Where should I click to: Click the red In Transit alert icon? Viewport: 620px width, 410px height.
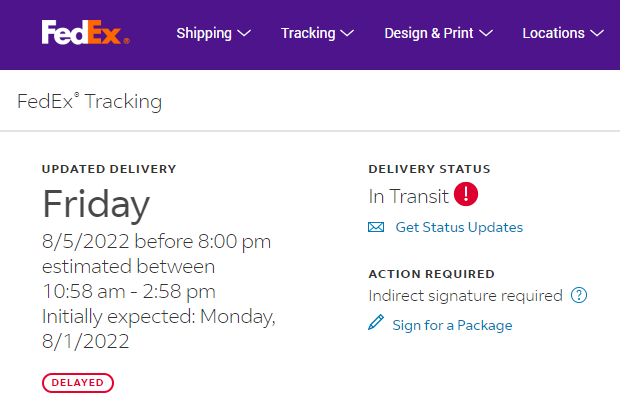click(x=465, y=195)
